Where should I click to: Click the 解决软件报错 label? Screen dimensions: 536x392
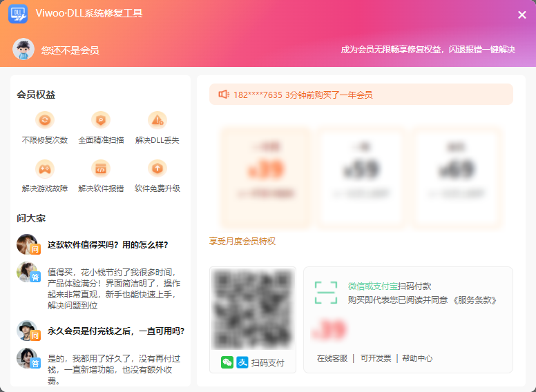(101, 188)
